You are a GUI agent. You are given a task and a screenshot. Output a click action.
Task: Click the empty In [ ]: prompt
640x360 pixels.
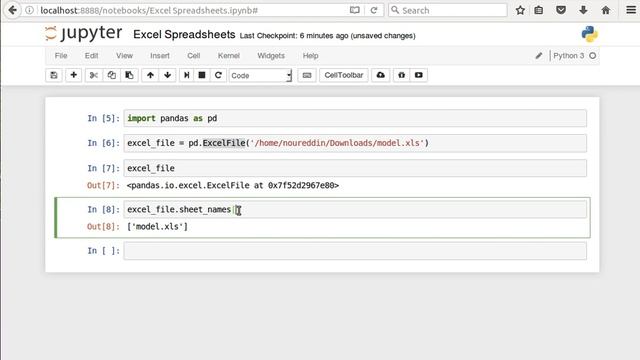[104, 251]
